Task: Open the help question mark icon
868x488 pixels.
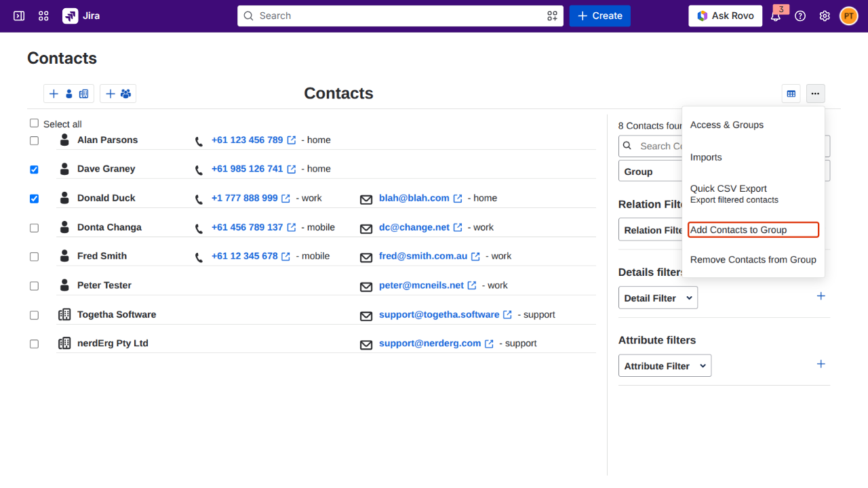Action: [800, 16]
